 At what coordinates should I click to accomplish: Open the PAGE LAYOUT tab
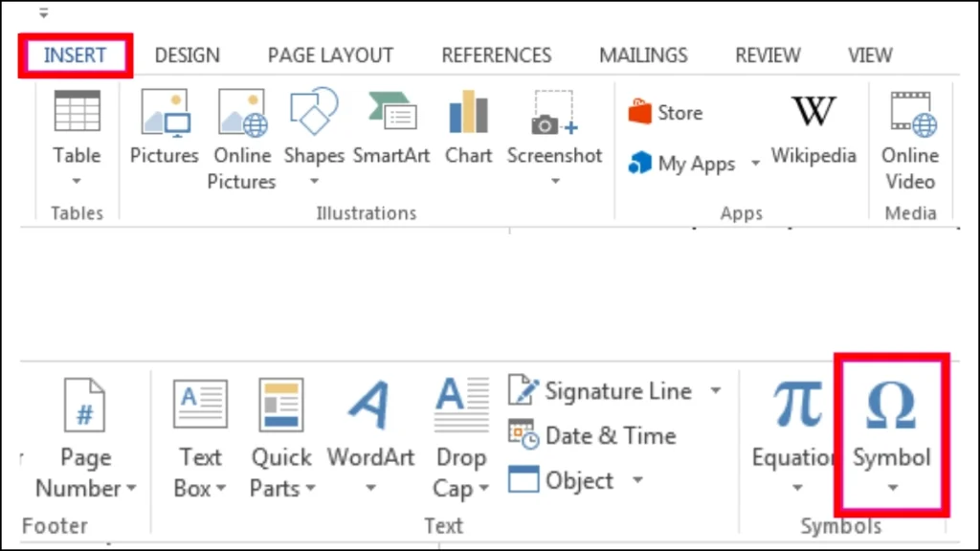pyautogui.click(x=330, y=55)
